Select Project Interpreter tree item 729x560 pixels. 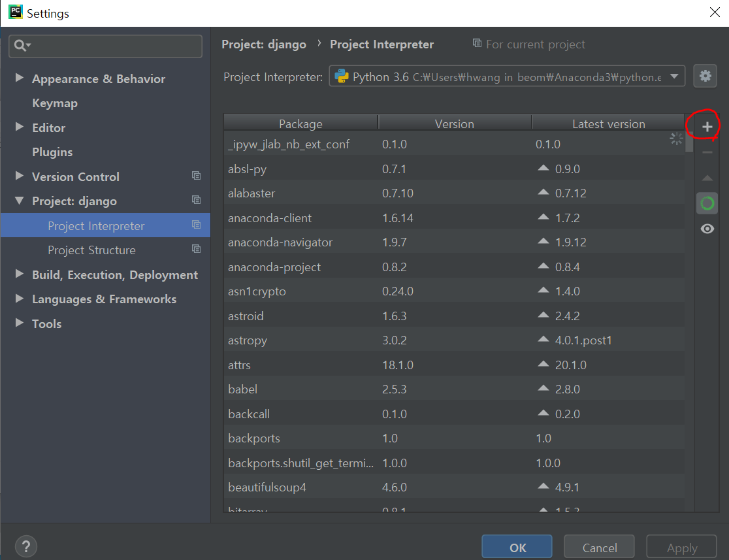pos(105,225)
